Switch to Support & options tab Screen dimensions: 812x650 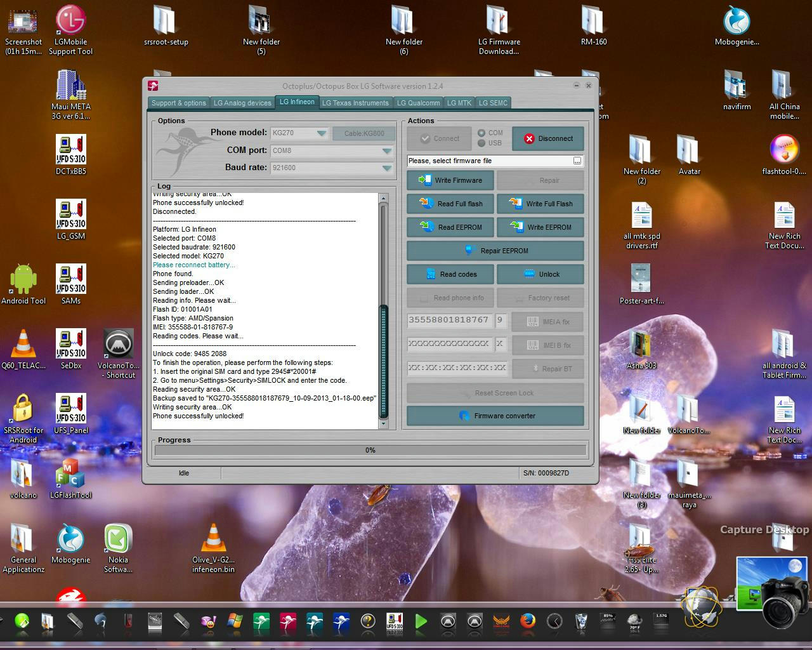point(179,103)
